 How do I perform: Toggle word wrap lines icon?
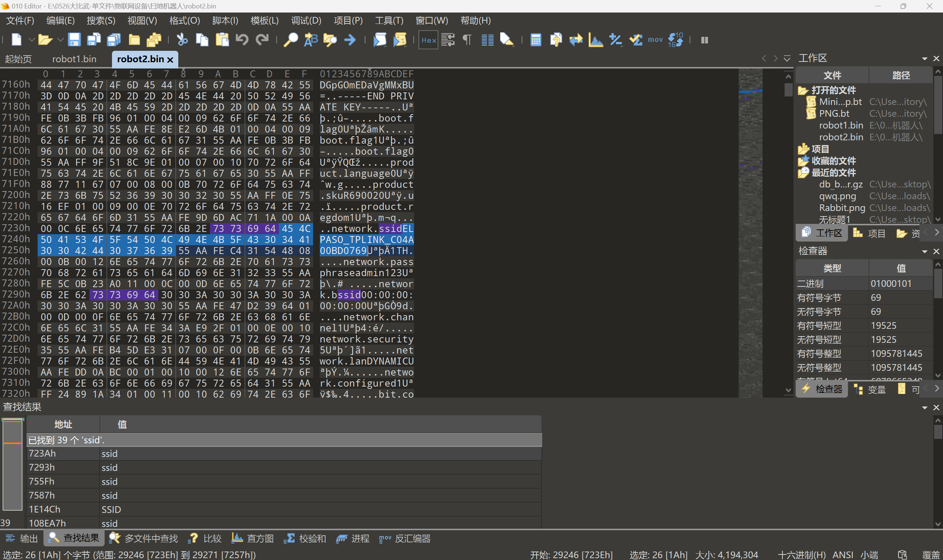[x=448, y=40]
